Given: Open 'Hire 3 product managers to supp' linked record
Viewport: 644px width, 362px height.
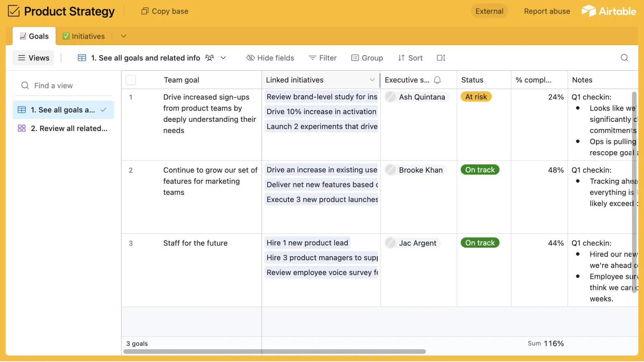Looking at the screenshot, I should (321, 258).
